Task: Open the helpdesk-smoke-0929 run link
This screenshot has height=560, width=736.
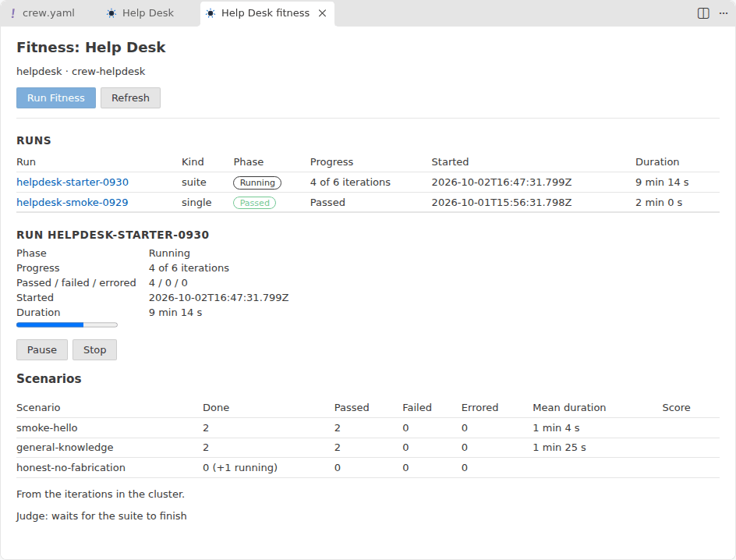Action: 73,202
